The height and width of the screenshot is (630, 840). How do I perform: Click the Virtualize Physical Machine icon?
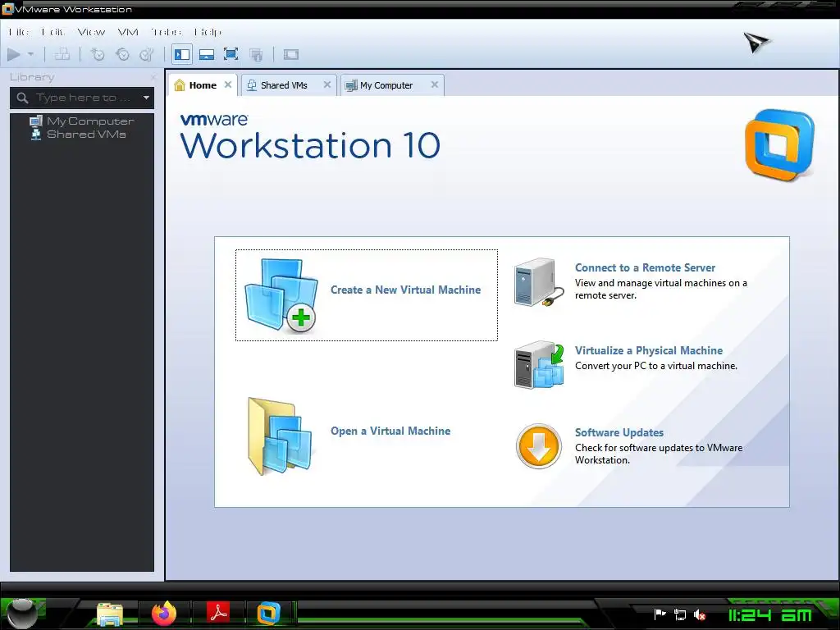pyautogui.click(x=539, y=365)
